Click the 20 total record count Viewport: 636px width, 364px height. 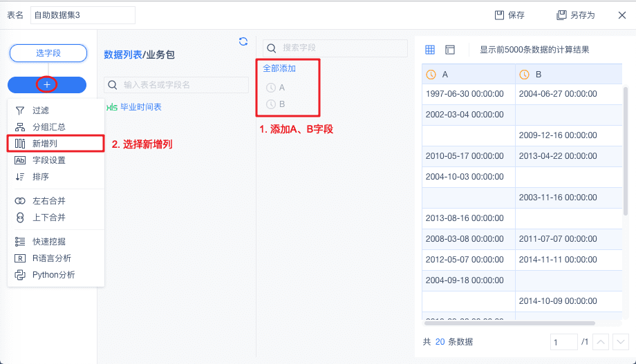pos(440,342)
